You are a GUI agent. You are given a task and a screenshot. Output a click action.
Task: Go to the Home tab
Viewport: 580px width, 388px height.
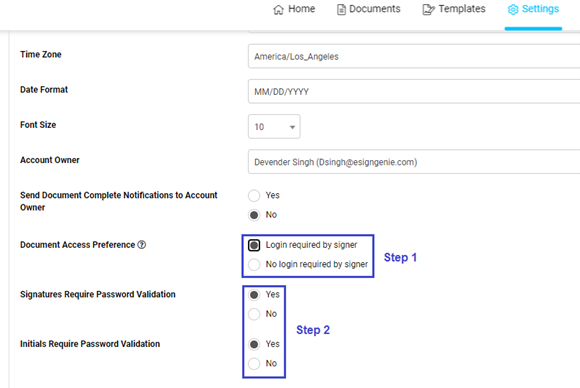[x=294, y=9]
